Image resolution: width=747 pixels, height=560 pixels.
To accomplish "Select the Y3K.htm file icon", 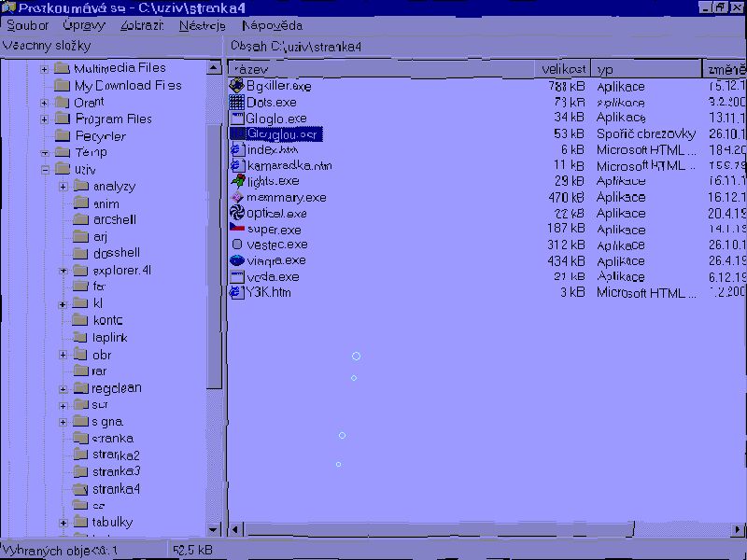I will tap(237, 292).
